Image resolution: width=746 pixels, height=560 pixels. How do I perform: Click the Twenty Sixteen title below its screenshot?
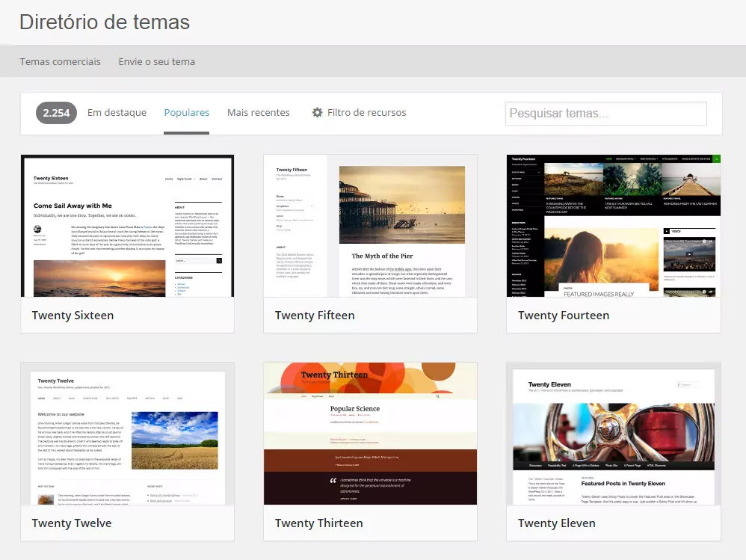[73, 316]
